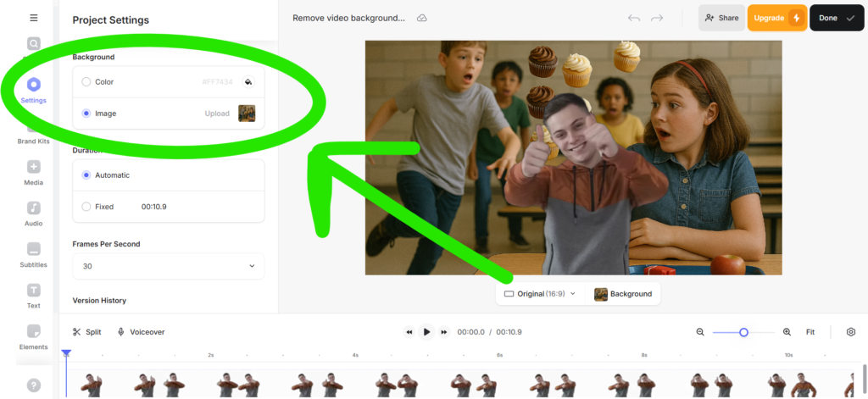The width and height of the screenshot is (868, 399).
Task: Click the project title Remove video background
Action: pyautogui.click(x=348, y=18)
